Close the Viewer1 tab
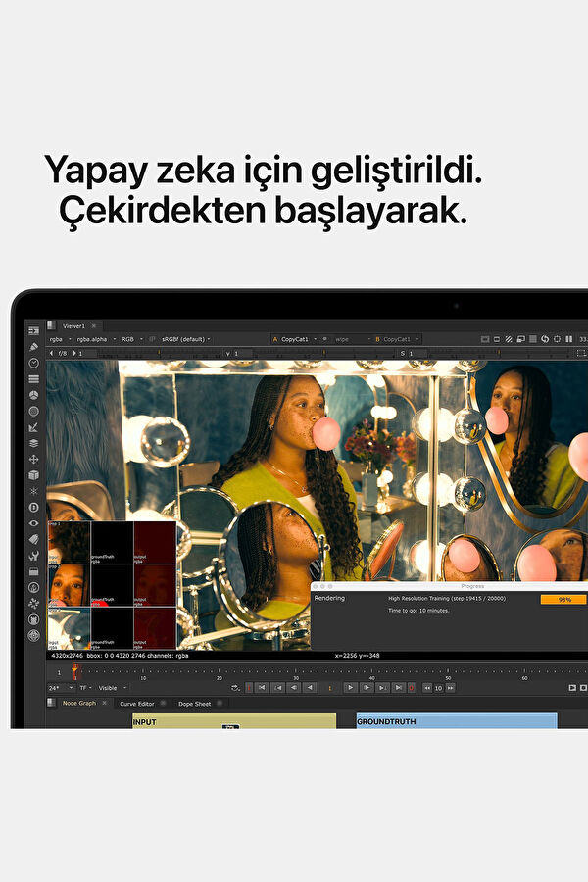Viewport: 588px width, 882px height. 94,326
